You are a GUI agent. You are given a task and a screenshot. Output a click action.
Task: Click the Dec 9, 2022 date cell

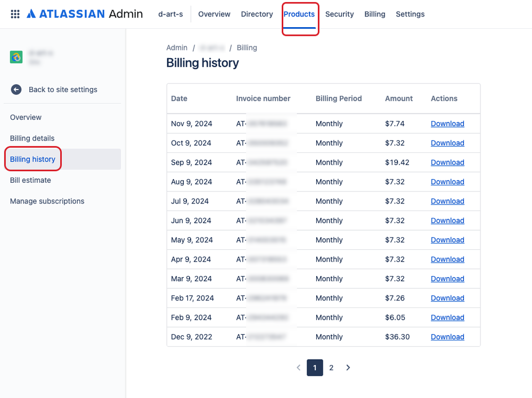pyautogui.click(x=192, y=337)
